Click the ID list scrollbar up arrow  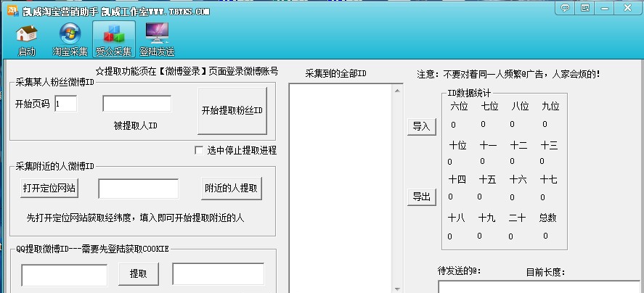click(x=398, y=91)
